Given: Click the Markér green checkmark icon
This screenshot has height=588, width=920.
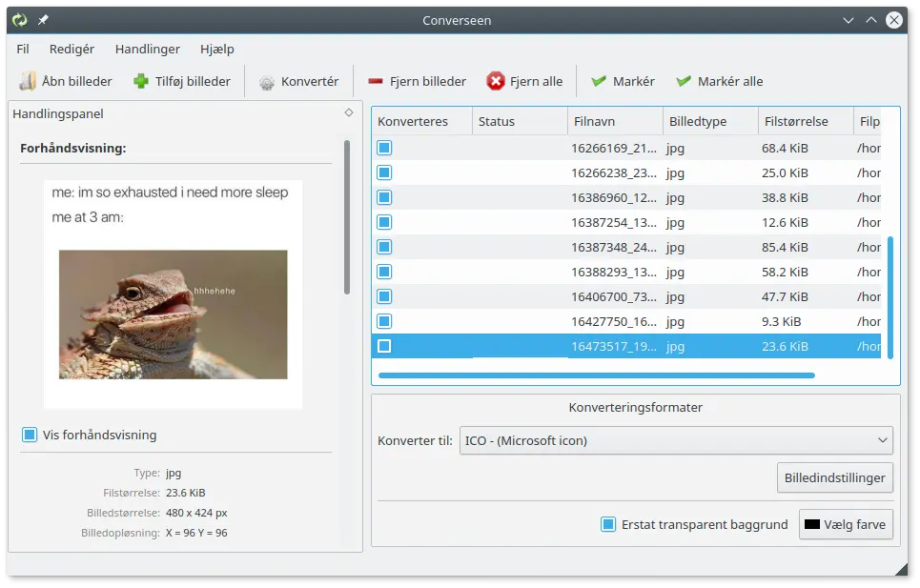Looking at the screenshot, I should tap(599, 81).
